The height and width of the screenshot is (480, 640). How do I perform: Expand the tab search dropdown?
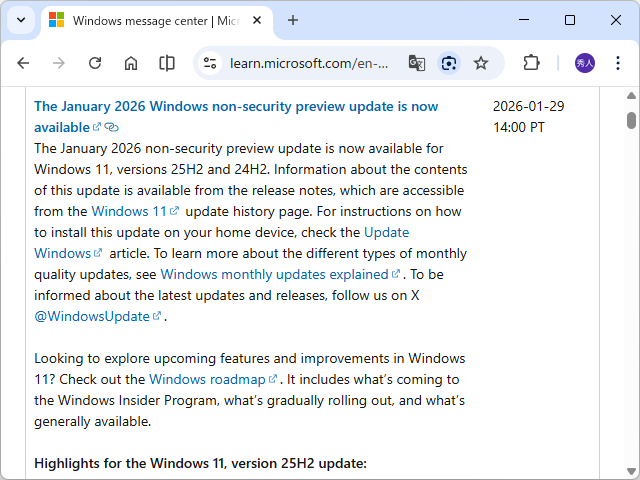pyautogui.click(x=21, y=20)
